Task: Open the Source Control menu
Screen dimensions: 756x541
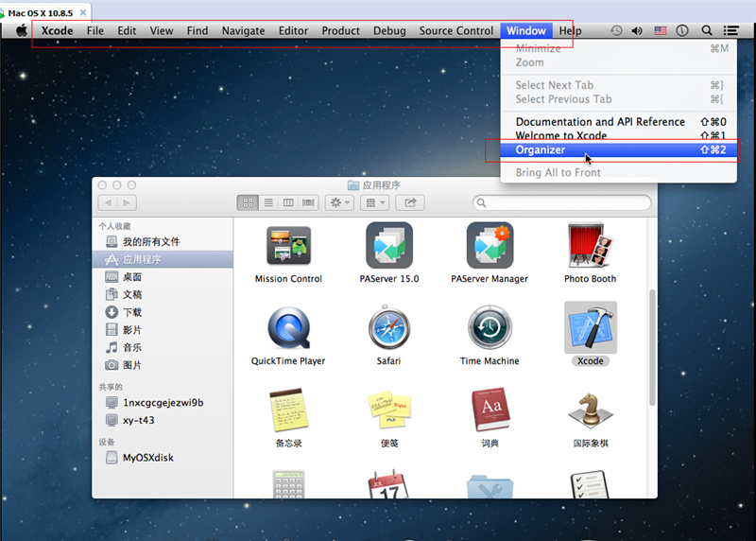Action: [456, 31]
